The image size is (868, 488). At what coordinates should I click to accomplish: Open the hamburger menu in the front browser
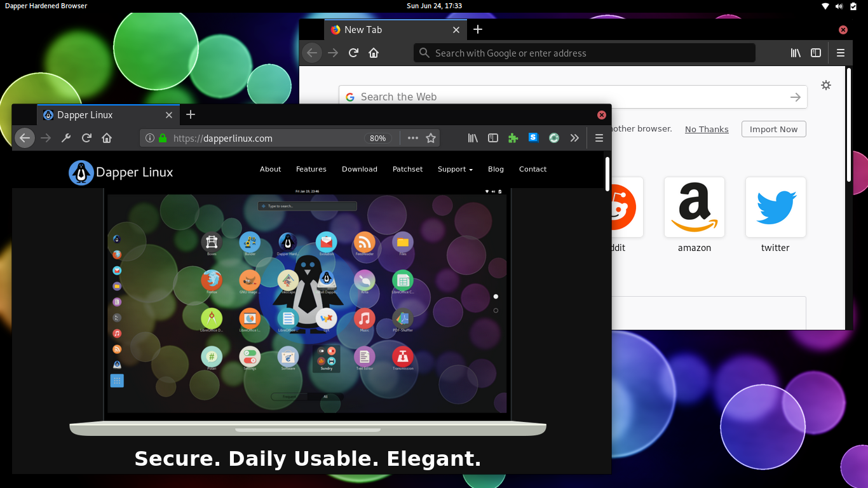pyautogui.click(x=599, y=138)
